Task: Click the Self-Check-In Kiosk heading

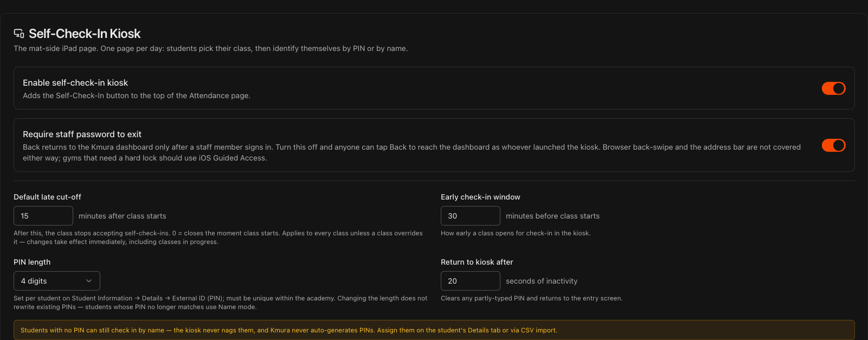Action: point(85,34)
